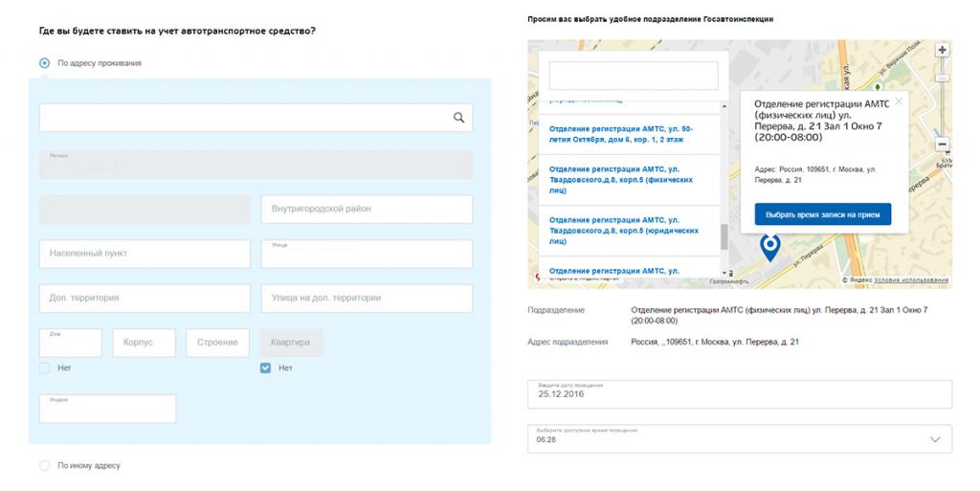Click the department list scrollbar thumb

coord(724,236)
